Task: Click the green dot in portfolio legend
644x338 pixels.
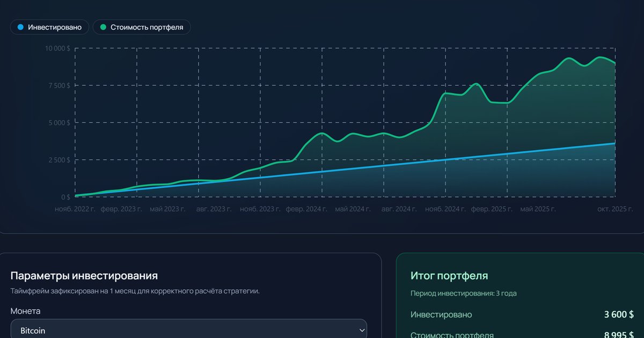Action: (x=103, y=27)
